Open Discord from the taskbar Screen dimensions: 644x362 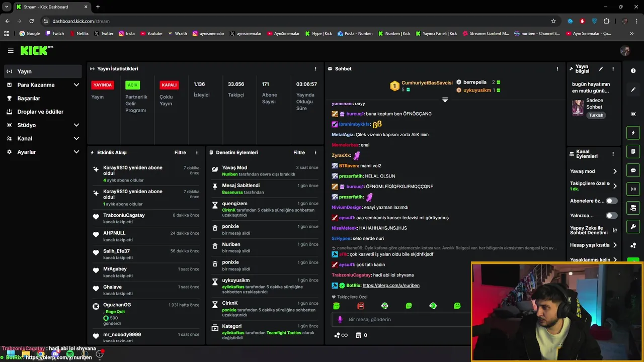click(x=55, y=354)
